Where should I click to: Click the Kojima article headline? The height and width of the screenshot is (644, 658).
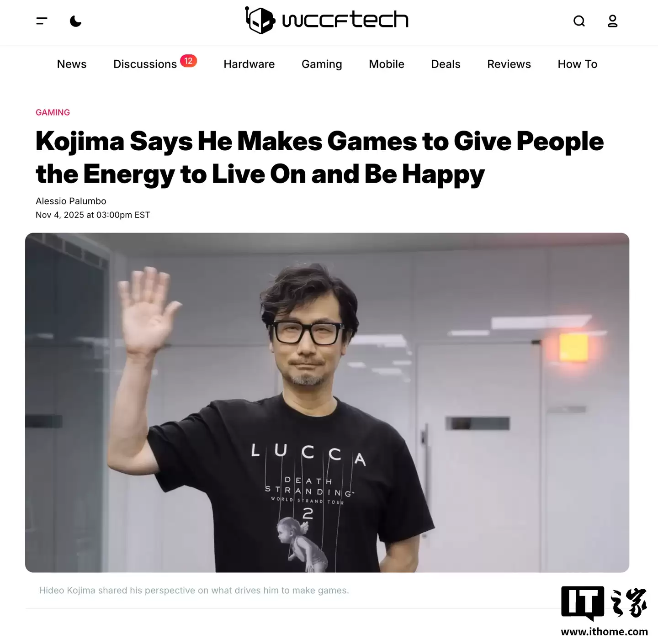[319, 158]
